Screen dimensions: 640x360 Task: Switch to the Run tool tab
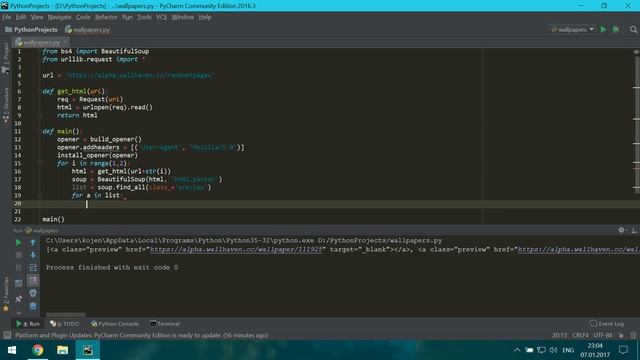28,324
